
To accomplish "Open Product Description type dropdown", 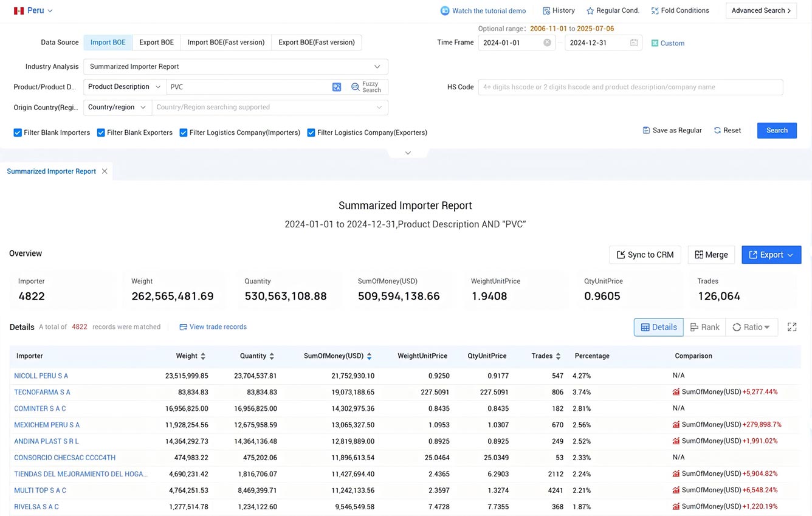I will tap(125, 87).
